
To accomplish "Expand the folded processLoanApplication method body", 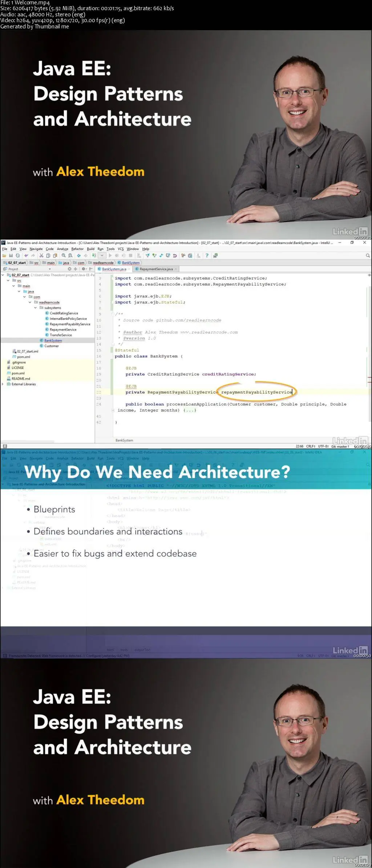I will click(x=113, y=410).
